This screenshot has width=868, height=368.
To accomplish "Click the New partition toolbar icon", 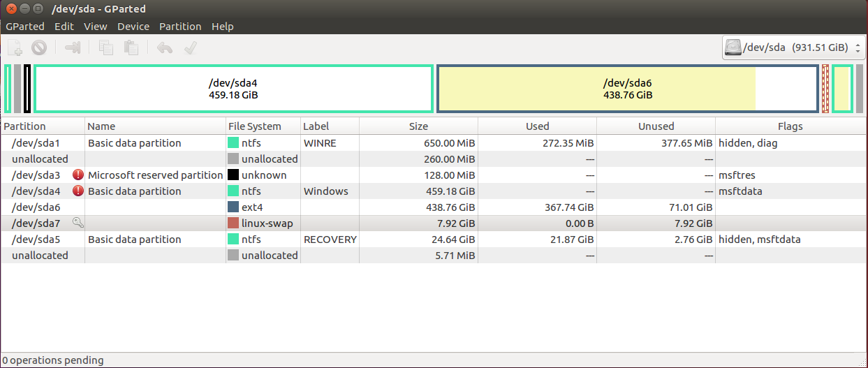I will point(15,47).
